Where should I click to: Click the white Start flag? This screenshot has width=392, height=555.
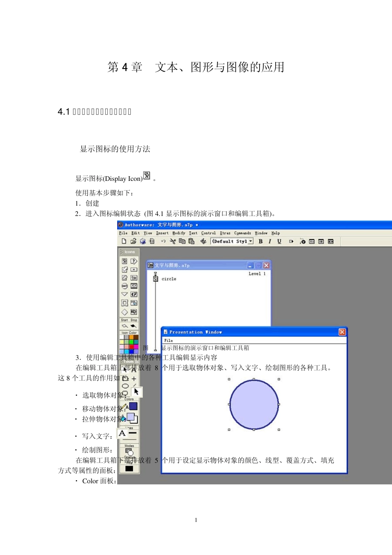[124, 326]
